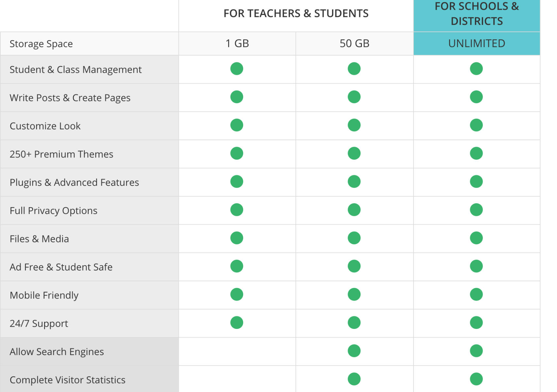Click Unlimited dot for Mobile Friendly
557x392 pixels.
tap(476, 294)
